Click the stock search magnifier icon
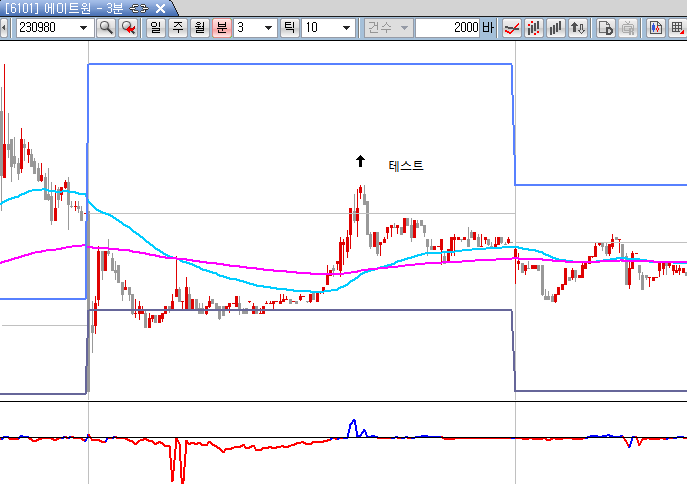 click(x=106, y=28)
